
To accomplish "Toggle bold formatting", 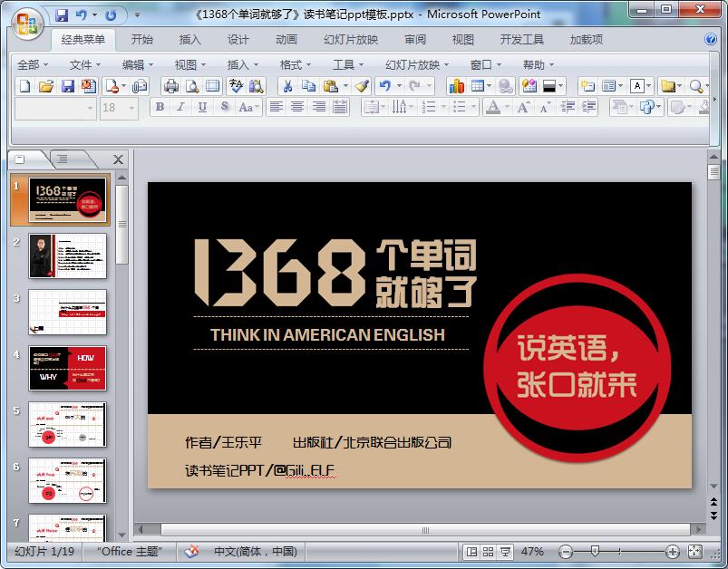I will pos(160,107).
